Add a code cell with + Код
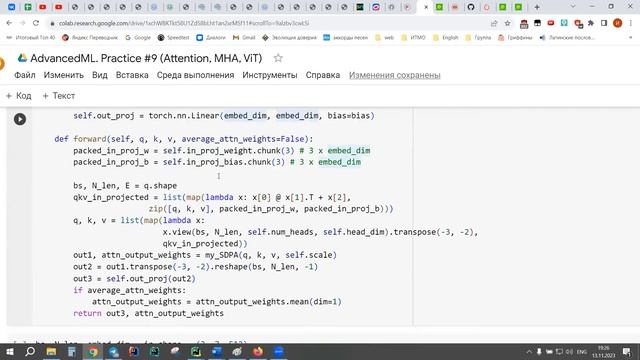 click(x=19, y=96)
